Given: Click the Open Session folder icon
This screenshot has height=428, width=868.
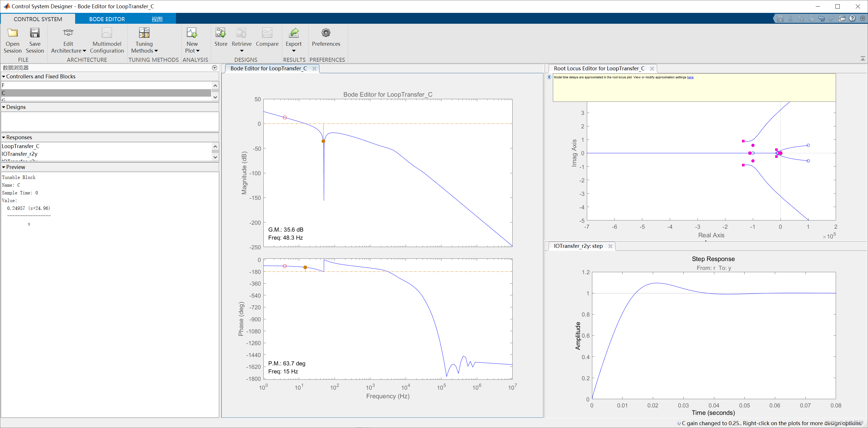Looking at the screenshot, I should pyautogui.click(x=13, y=33).
